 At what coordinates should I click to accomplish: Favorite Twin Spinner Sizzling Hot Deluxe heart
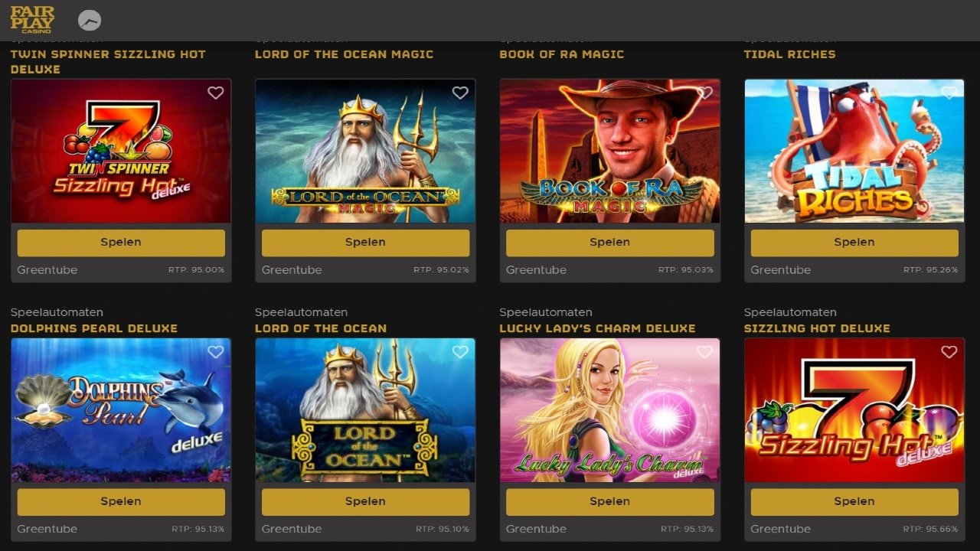click(x=216, y=93)
